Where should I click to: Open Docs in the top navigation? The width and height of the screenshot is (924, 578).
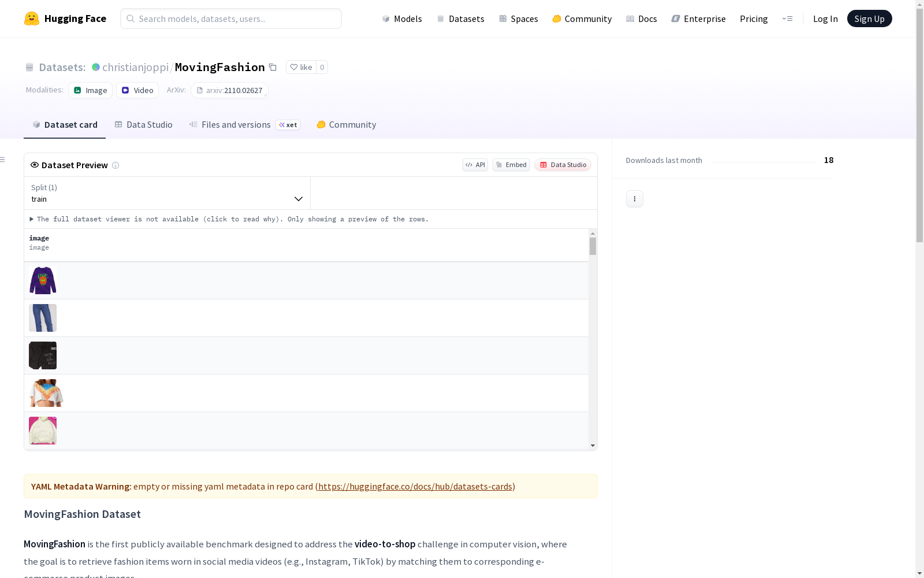(x=642, y=18)
